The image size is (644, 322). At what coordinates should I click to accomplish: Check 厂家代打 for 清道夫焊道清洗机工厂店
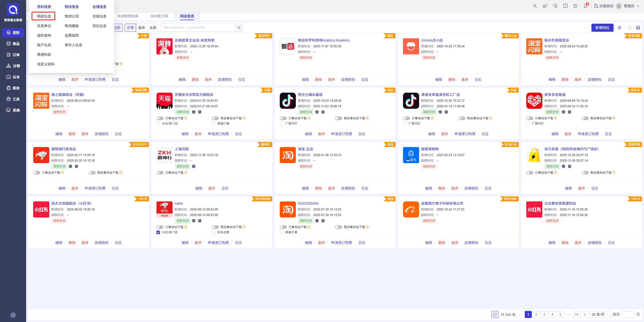coord(405,124)
